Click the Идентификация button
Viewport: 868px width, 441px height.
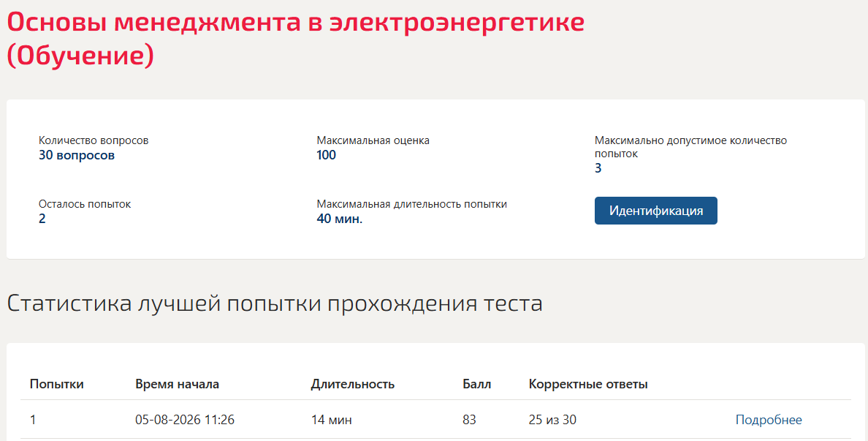click(x=655, y=211)
